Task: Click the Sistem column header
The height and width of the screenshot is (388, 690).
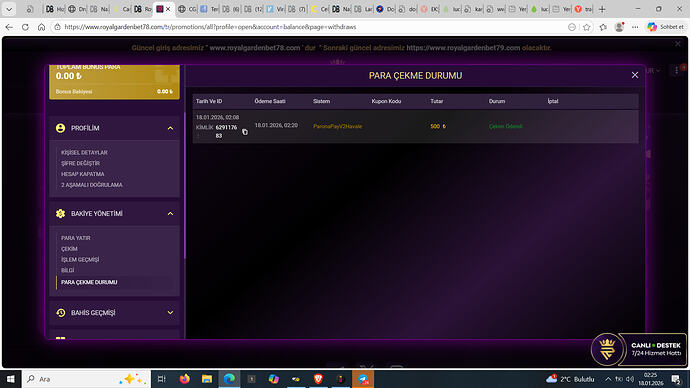Action: (321, 101)
